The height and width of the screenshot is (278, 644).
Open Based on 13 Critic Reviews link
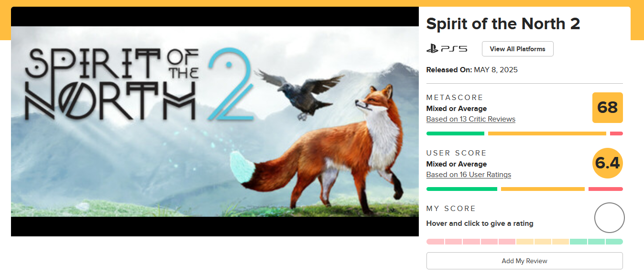471,119
